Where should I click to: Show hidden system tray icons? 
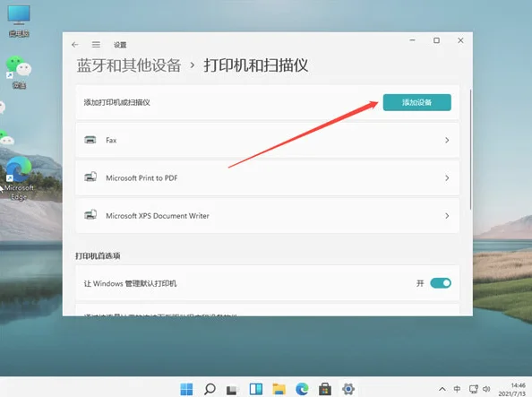442,389
